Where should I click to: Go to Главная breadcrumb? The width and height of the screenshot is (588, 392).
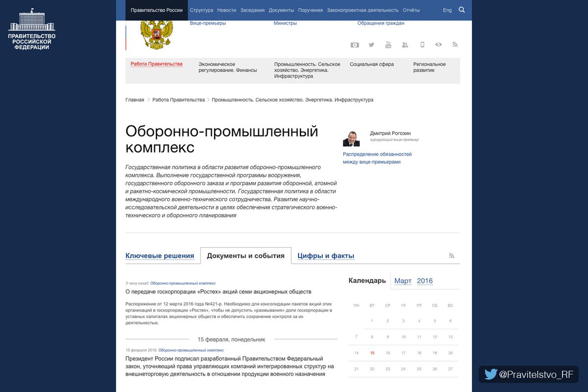click(135, 99)
